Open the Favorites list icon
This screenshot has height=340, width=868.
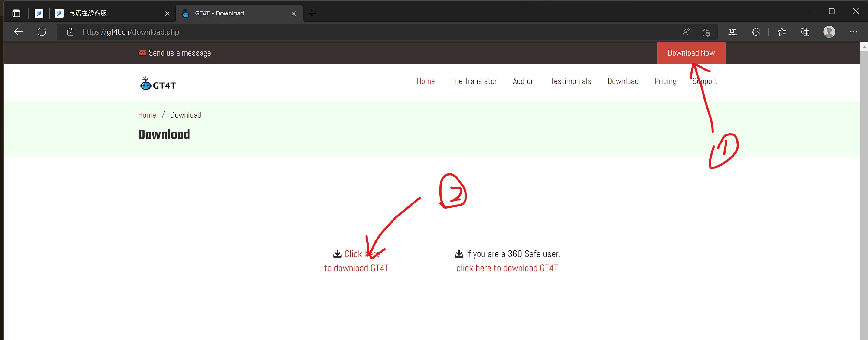[x=782, y=32]
